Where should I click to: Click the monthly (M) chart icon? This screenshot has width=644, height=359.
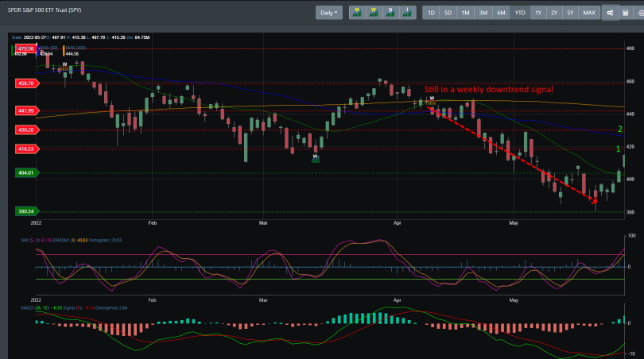[x=357, y=13]
